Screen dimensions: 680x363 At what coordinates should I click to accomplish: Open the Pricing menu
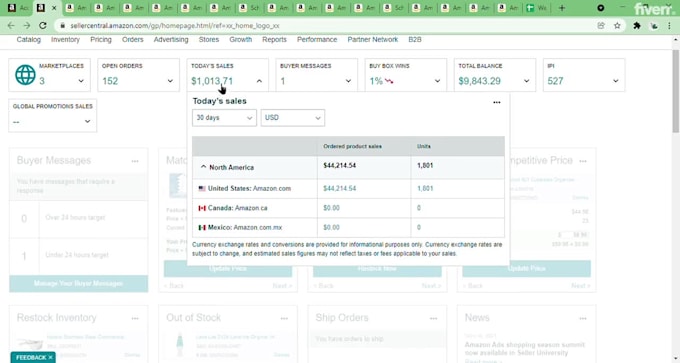[x=101, y=39]
